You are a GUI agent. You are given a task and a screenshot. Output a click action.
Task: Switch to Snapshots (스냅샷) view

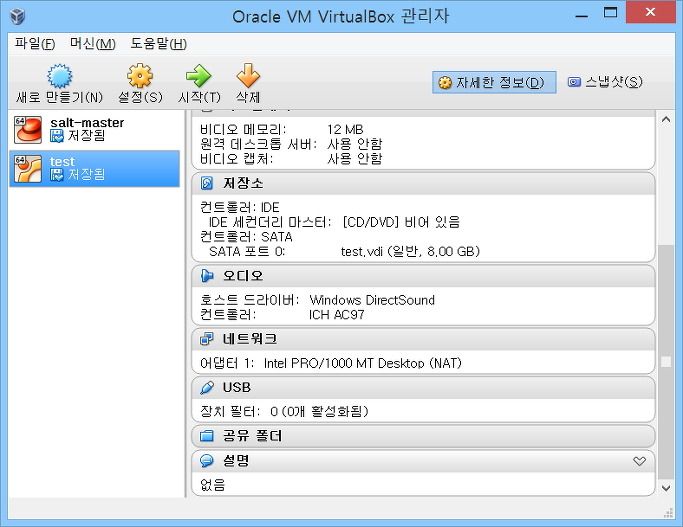605,82
